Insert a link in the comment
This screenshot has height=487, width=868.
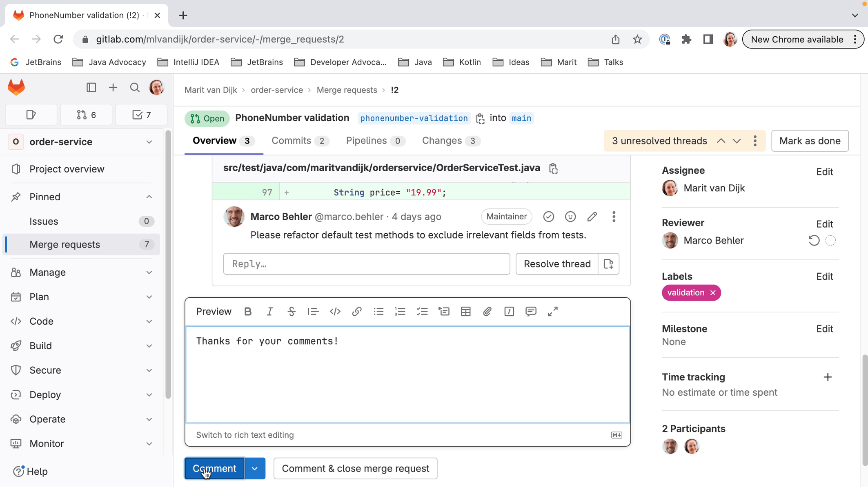coord(357,311)
